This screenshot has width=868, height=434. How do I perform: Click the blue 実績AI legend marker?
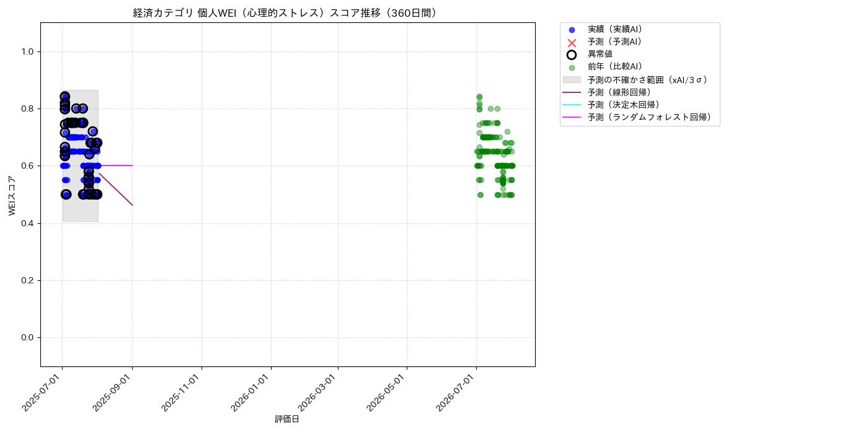click(572, 30)
